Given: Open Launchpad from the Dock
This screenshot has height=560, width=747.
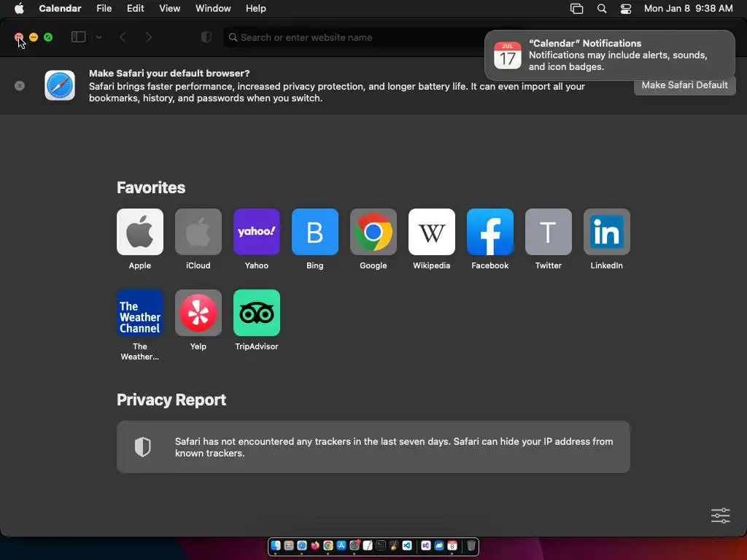Looking at the screenshot, I should 289,545.
